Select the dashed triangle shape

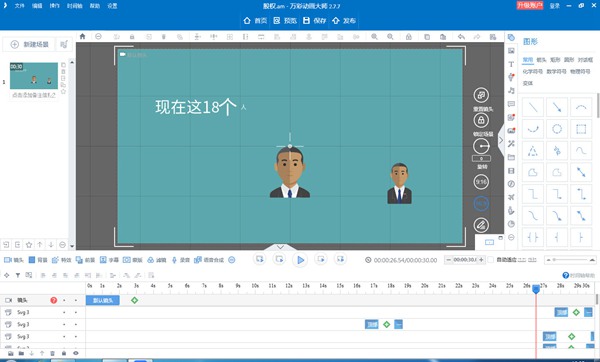tap(533, 151)
